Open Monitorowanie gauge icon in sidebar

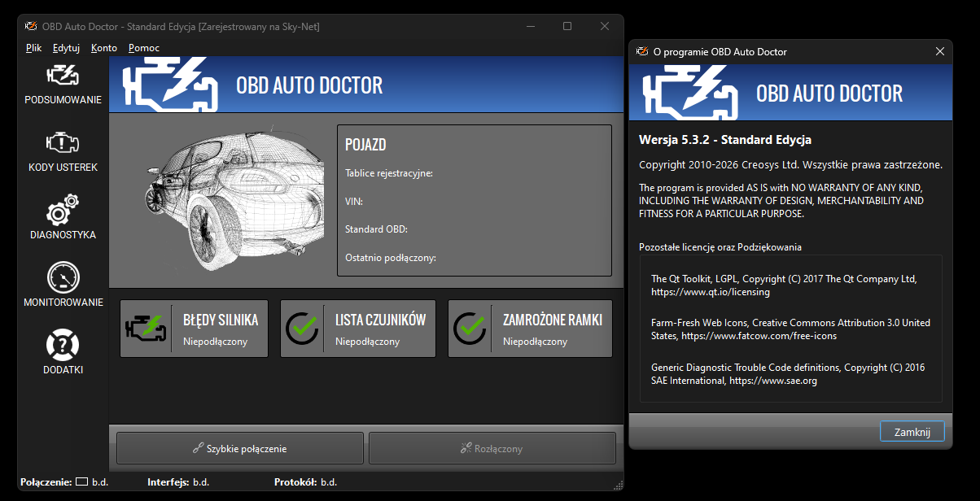point(63,277)
